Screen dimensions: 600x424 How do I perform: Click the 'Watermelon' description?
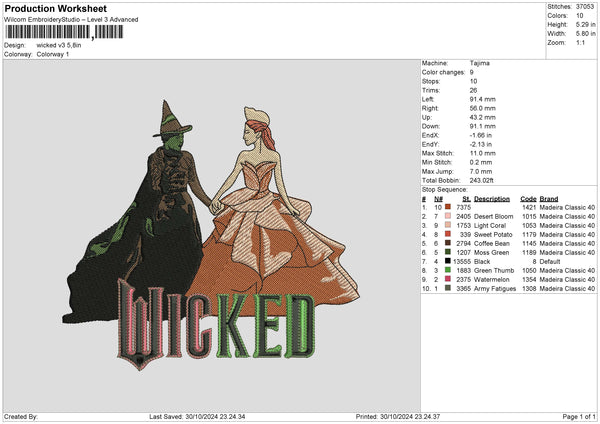(492, 280)
